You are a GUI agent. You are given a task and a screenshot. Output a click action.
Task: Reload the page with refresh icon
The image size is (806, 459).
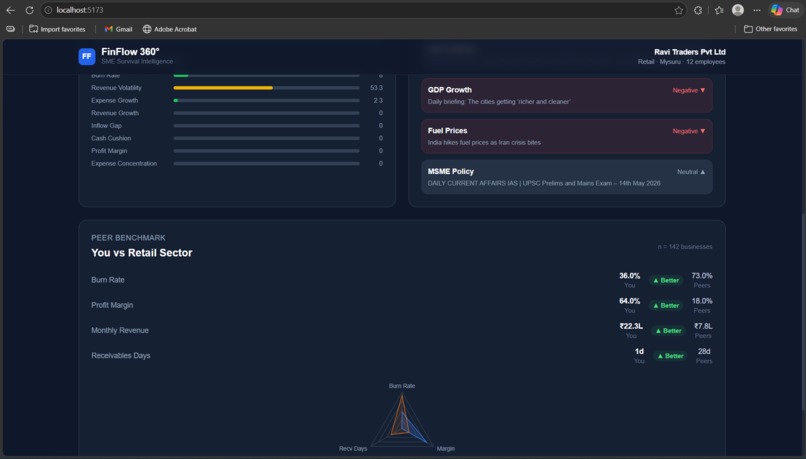pos(29,10)
